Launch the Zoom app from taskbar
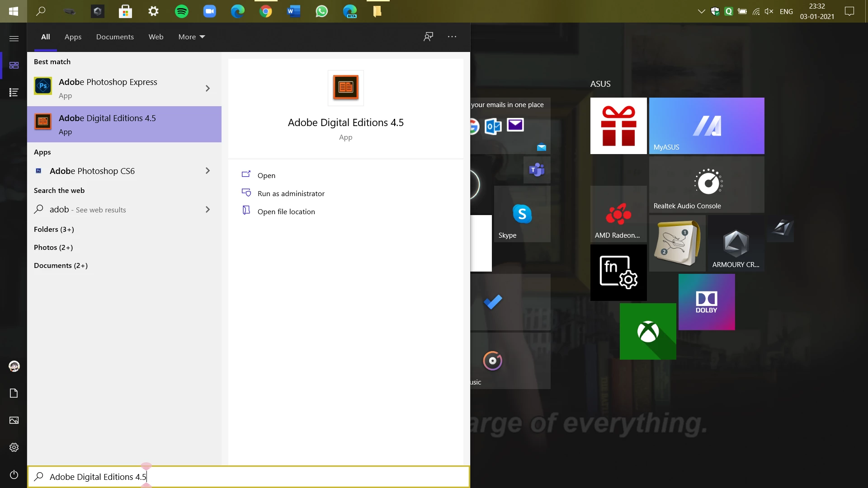This screenshot has width=868, height=488. point(210,11)
